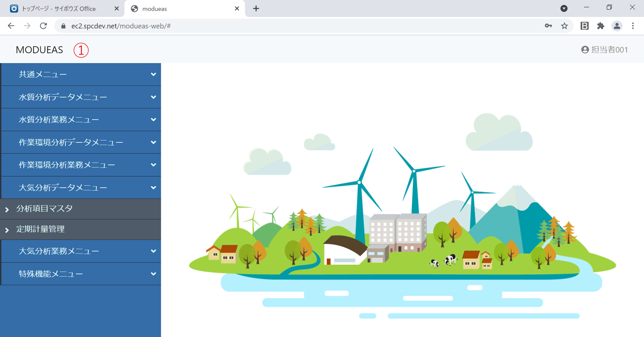The height and width of the screenshot is (337, 644).
Task: Open 共通メニュー menu item
Action: pyautogui.click(x=81, y=75)
